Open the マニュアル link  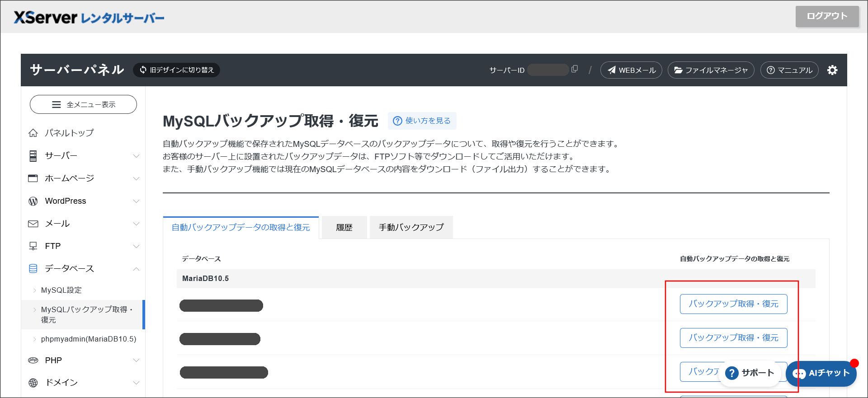pyautogui.click(x=789, y=70)
